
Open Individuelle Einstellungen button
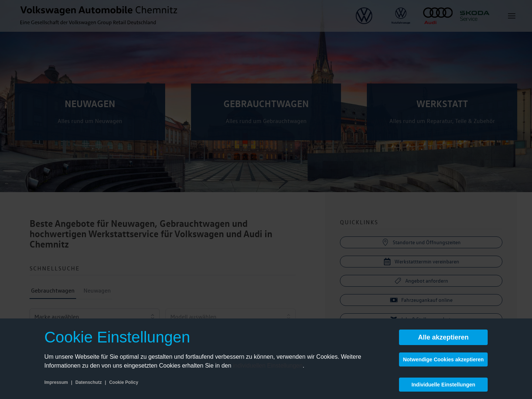(x=443, y=385)
